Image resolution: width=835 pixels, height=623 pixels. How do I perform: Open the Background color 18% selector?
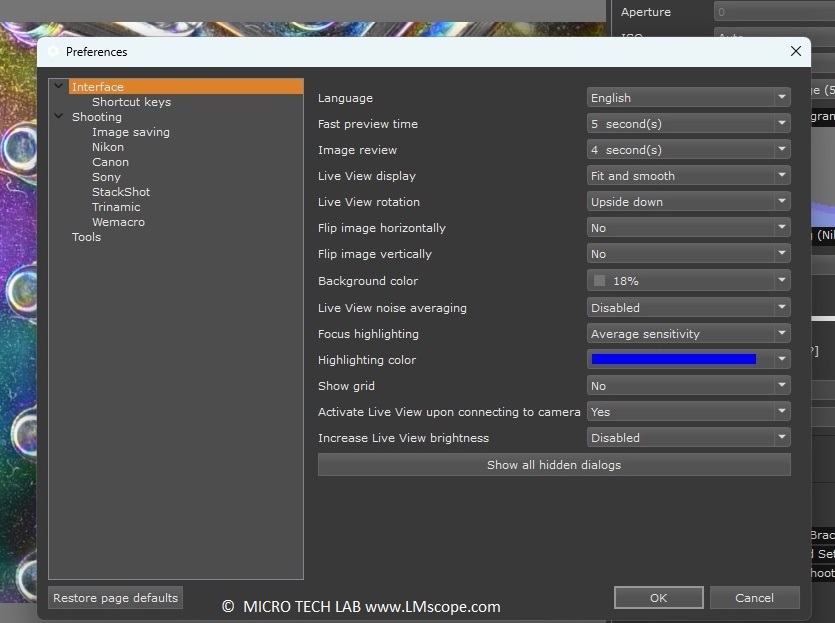pos(688,281)
